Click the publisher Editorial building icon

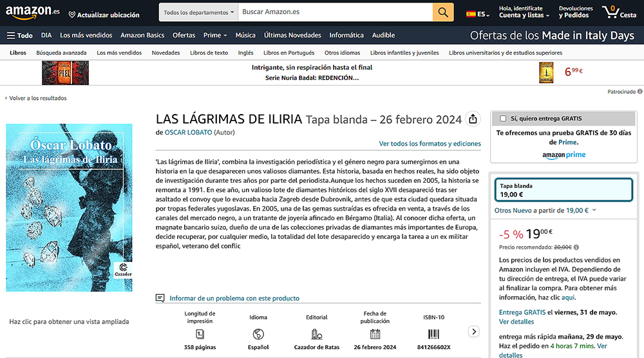tap(317, 334)
